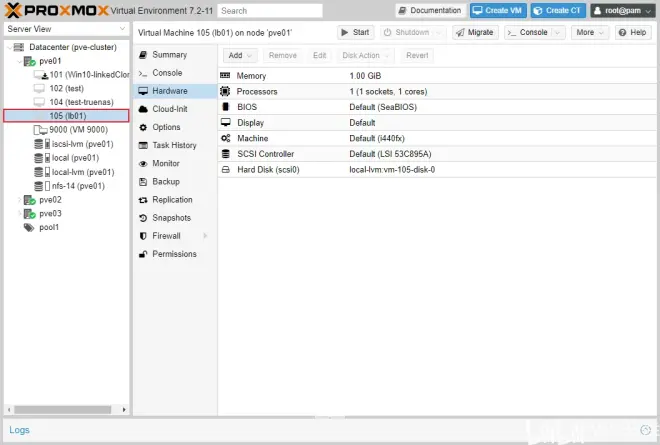The height and width of the screenshot is (445, 660).
Task: Select the local-lvm:vm-105-disk-0 value
Action: (392, 170)
